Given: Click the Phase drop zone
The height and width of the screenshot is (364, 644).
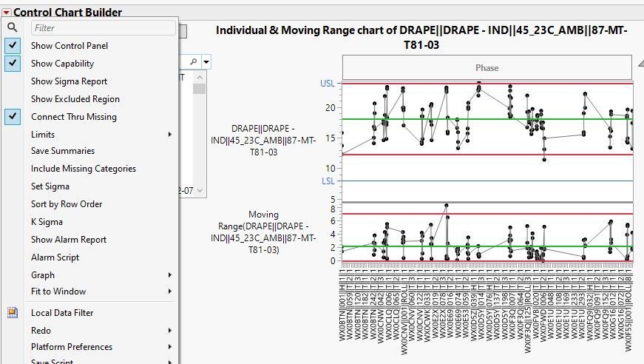Looking at the screenshot, I should 487,67.
